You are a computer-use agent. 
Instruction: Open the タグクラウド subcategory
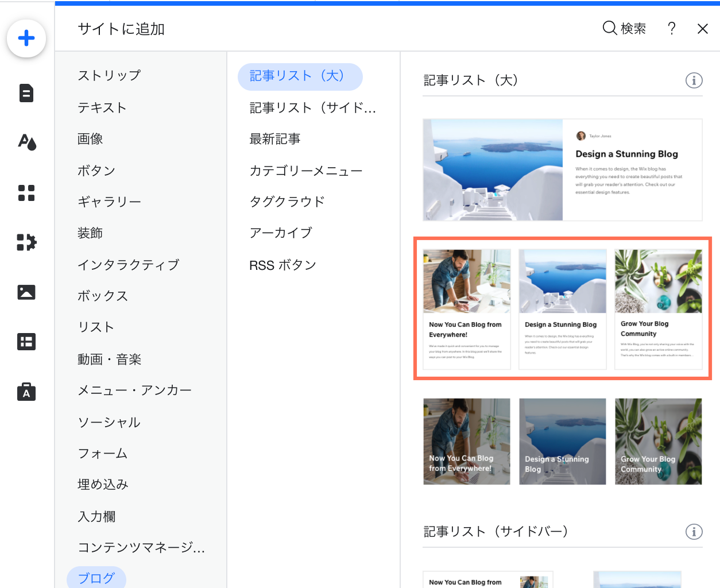point(287,202)
